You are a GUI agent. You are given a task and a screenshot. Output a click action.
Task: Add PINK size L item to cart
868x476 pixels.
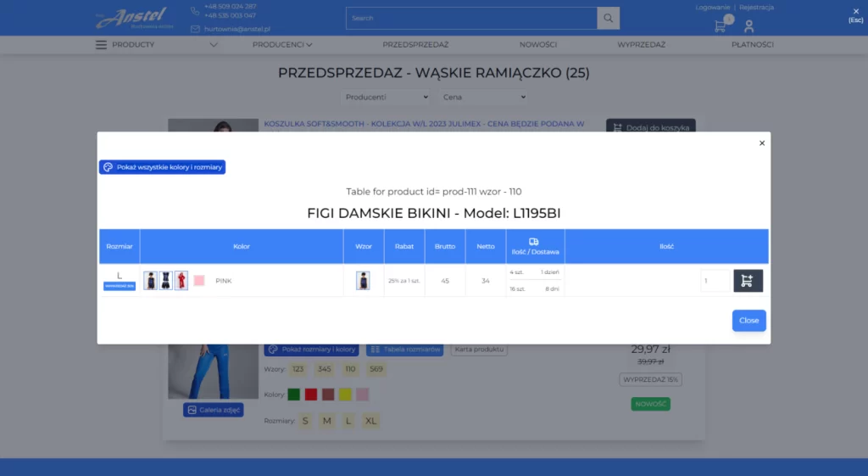(748, 280)
